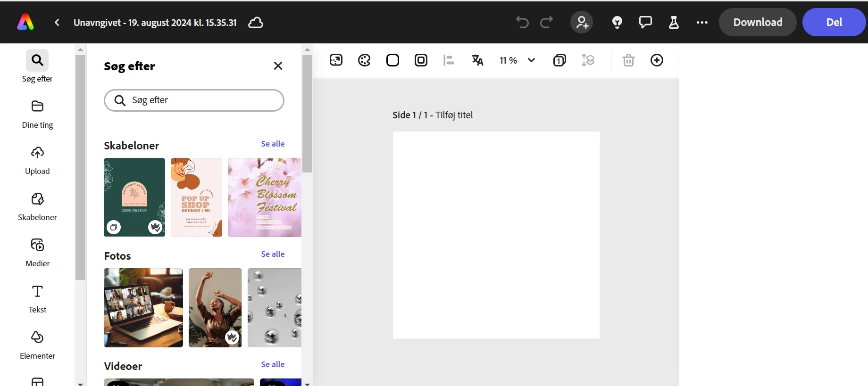Open the Dine ting sidebar tab
This screenshot has width=868, height=386.
37,115
